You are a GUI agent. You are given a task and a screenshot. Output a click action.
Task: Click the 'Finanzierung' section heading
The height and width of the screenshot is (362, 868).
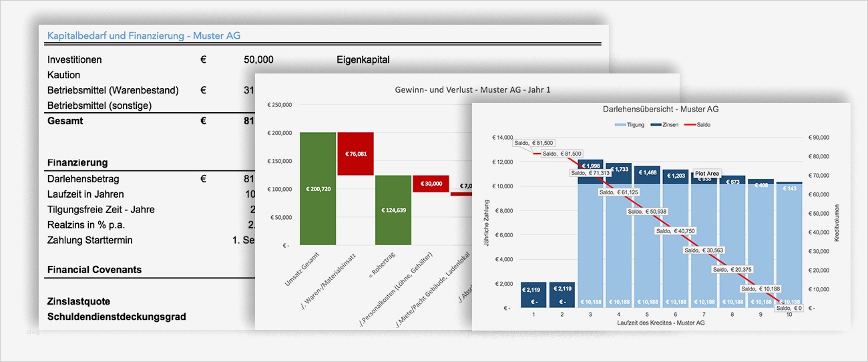coord(77,162)
